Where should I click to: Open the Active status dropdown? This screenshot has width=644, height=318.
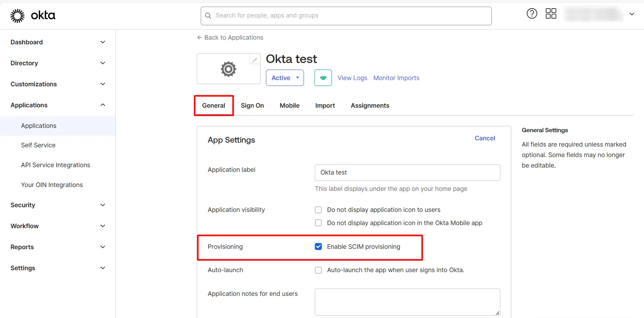pos(285,78)
